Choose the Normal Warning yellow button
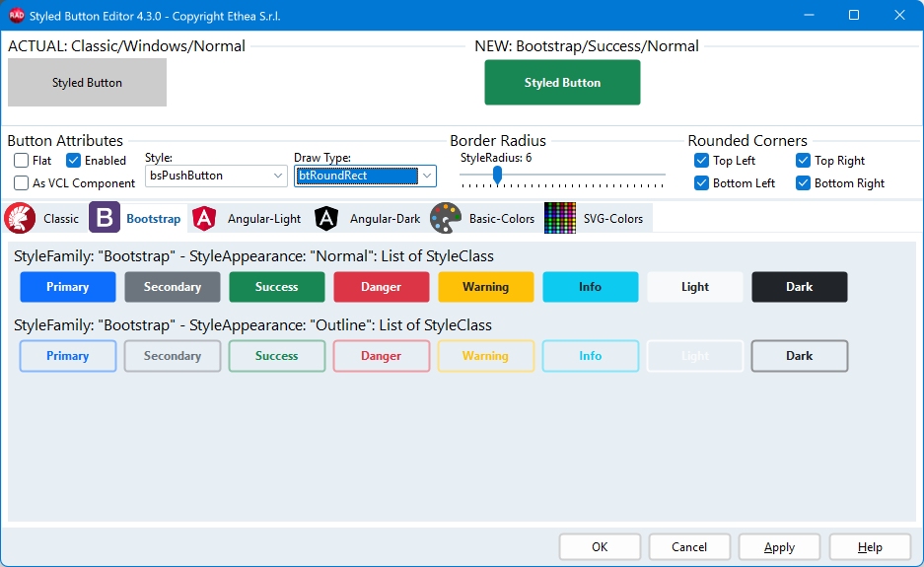The width and height of the screenshot is (924, 567). point(485,287)
